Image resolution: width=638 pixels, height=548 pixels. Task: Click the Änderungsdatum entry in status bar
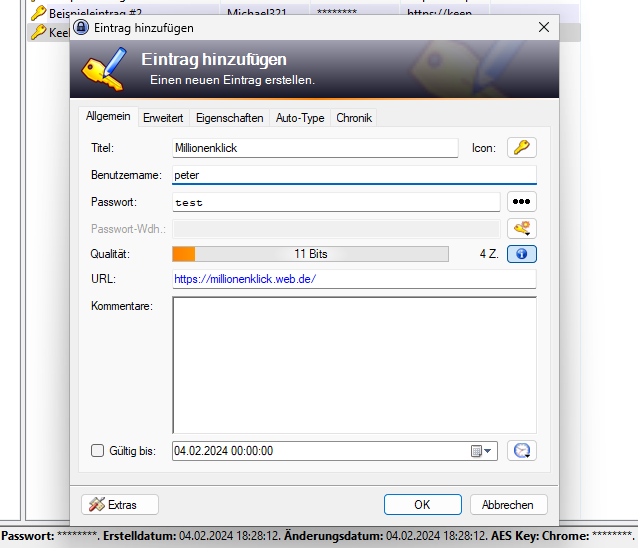(386, 535)
